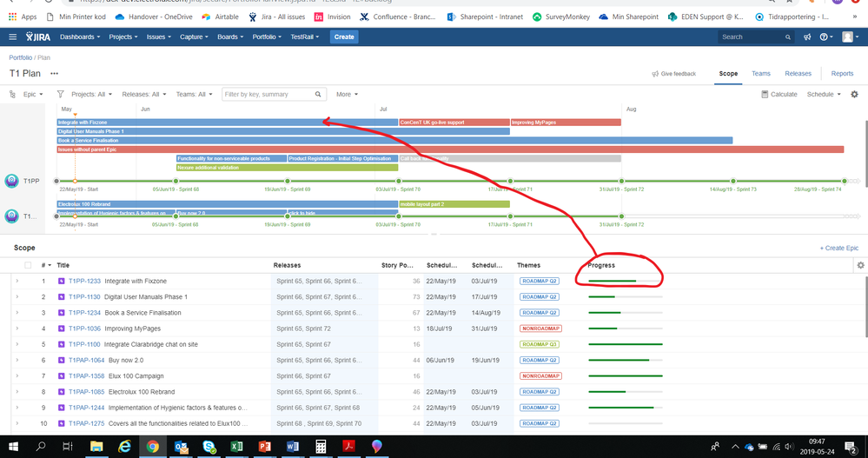
Task: Open the JIRA hamburger sidebar menu
Action: pos(13,37)
